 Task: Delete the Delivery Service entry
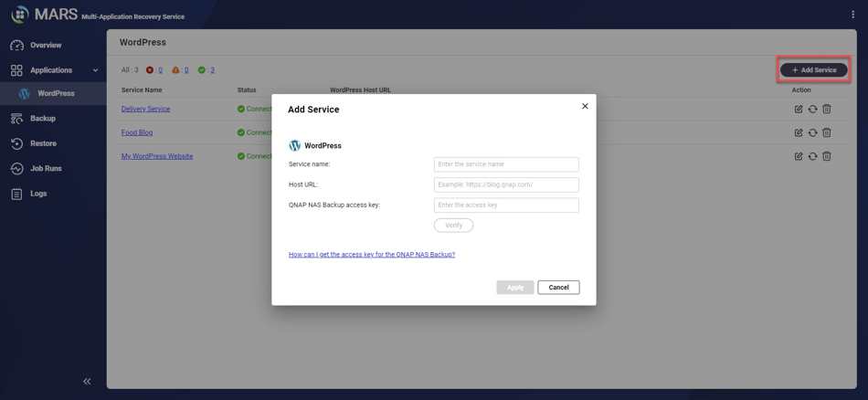(x=827, y=109)
